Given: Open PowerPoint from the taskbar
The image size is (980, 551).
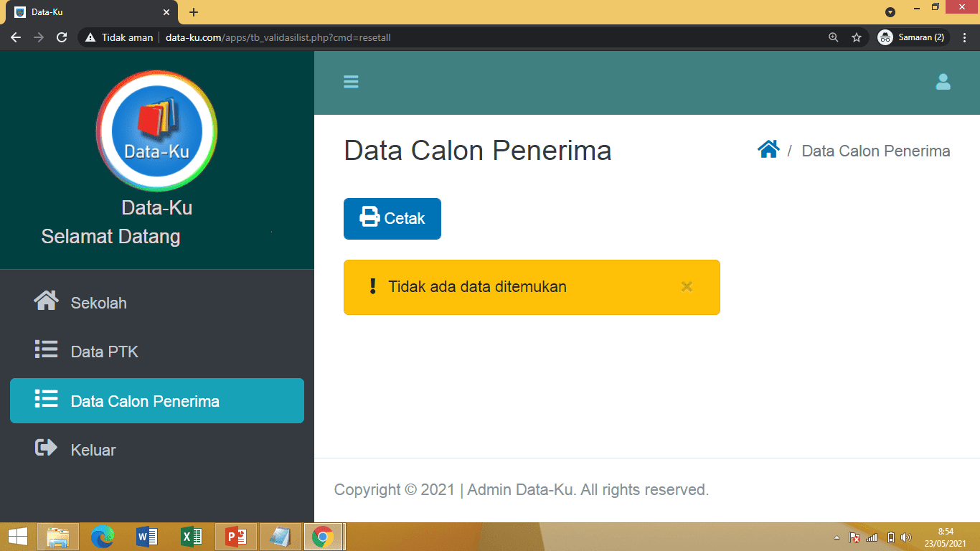Looking at the screenshot, I should point(235,536).
